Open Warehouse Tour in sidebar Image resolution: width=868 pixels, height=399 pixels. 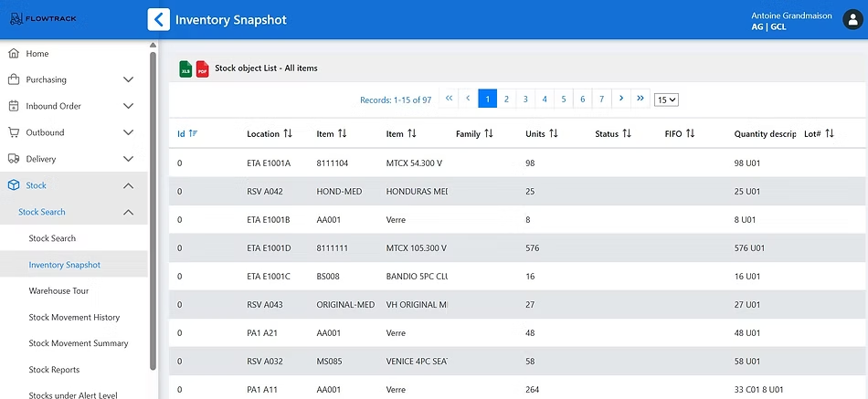click(x=58, y=290)
